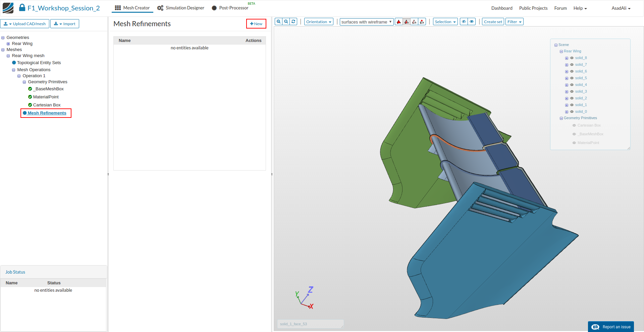
Task: Open the Mesh Refinements tree link
Action: point(47,113)
